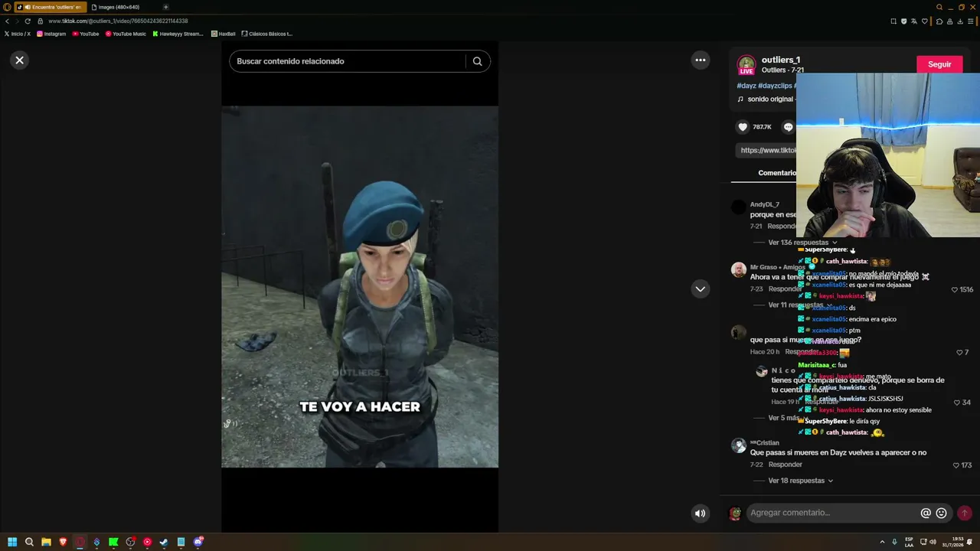Open the browser tab search magnifier
The height and width of the screenshot is (551, 980).
tap(939, 7)
